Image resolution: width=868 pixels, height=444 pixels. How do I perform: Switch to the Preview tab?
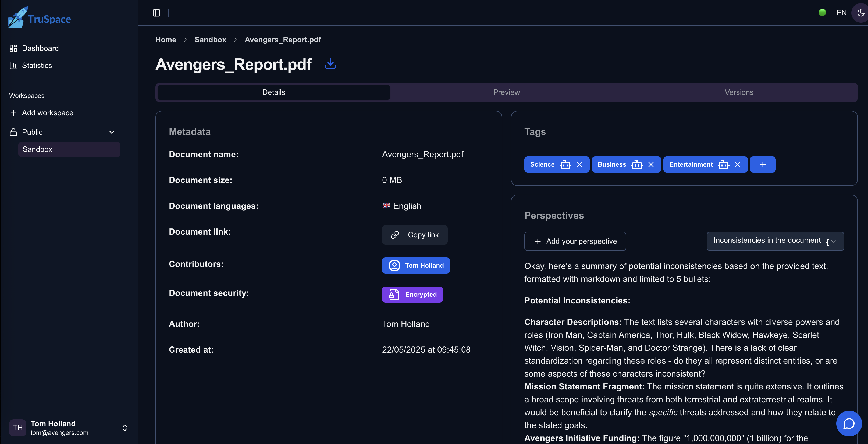(506, 92)
